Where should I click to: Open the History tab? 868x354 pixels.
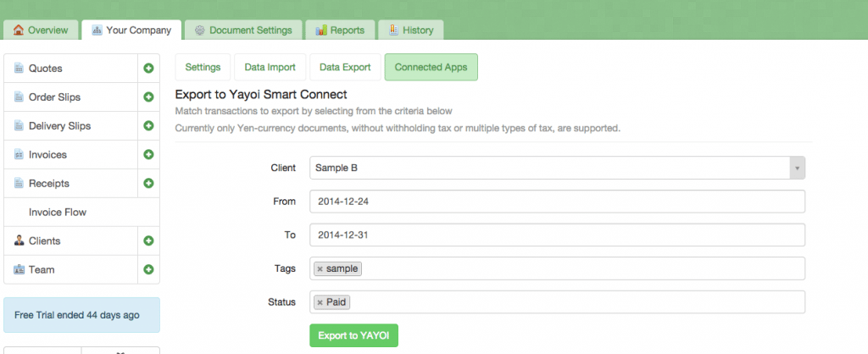coord(411,30)
